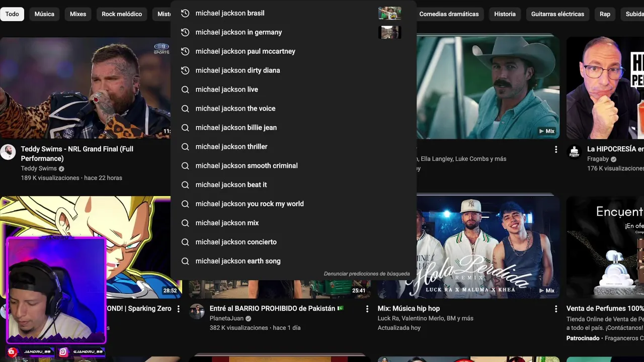Click search icon beside 'michael jackson the voice'
This screenshot has width=644, height=362.
(185, 109)
